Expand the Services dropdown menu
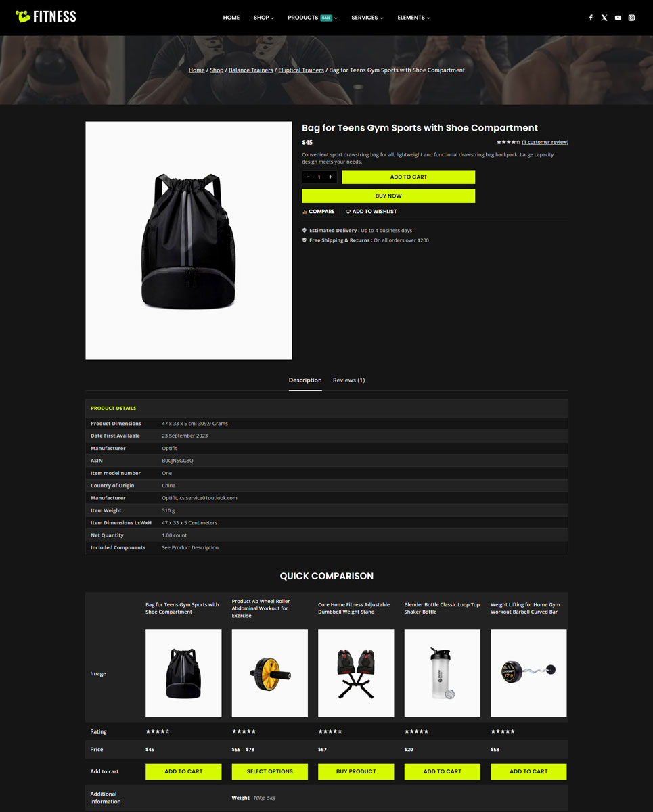Viewport: 653px width, 812px height. click(367, 18)
